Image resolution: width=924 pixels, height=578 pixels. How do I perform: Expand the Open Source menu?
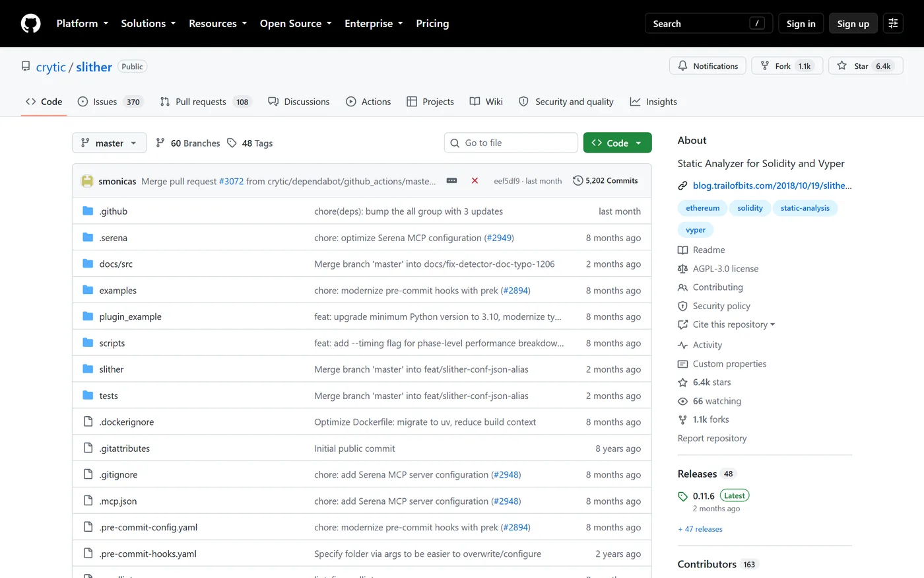click(x=296, y=23)
